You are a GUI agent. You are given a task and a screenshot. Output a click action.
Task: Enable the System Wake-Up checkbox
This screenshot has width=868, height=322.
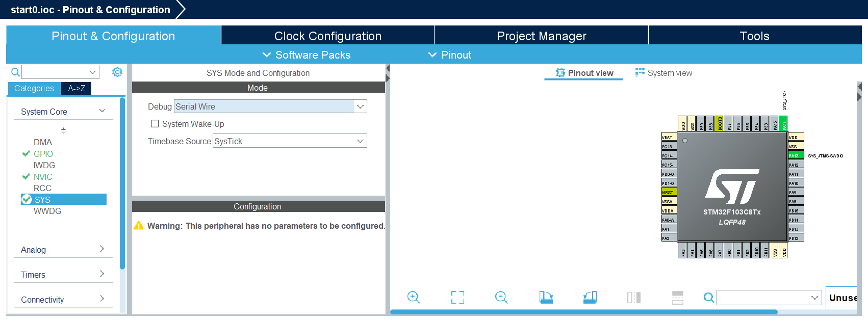tap(155, 124)
